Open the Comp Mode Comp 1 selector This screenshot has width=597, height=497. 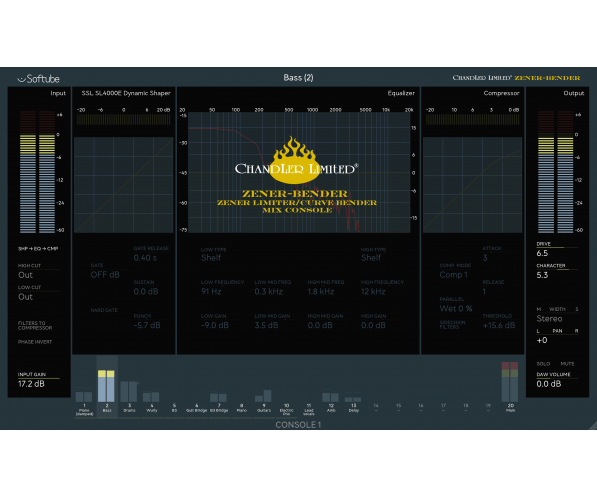coord(453,275)
